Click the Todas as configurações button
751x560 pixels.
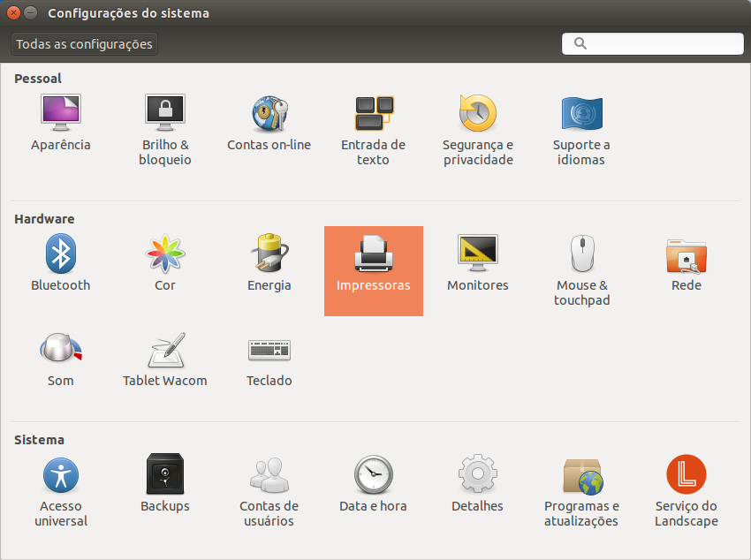84,44
